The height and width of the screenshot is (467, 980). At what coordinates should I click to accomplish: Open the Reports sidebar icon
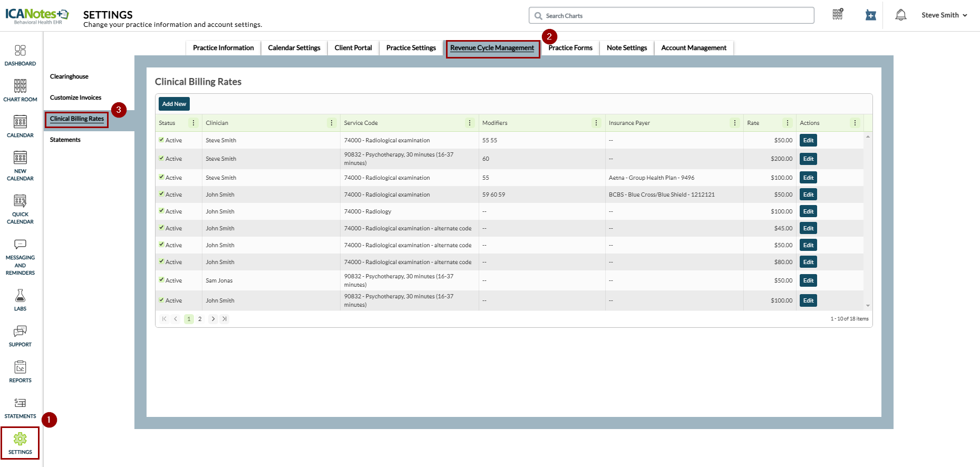20,367
